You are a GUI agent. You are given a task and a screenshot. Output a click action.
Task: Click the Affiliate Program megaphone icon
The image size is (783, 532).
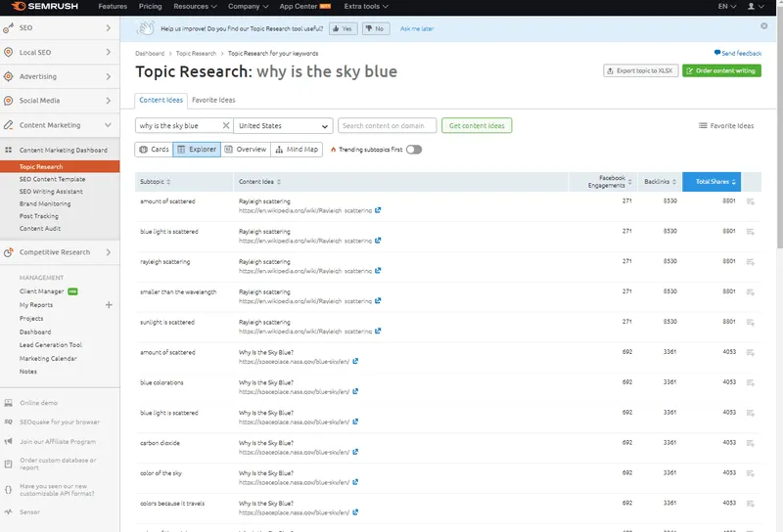tap(9, 441)
